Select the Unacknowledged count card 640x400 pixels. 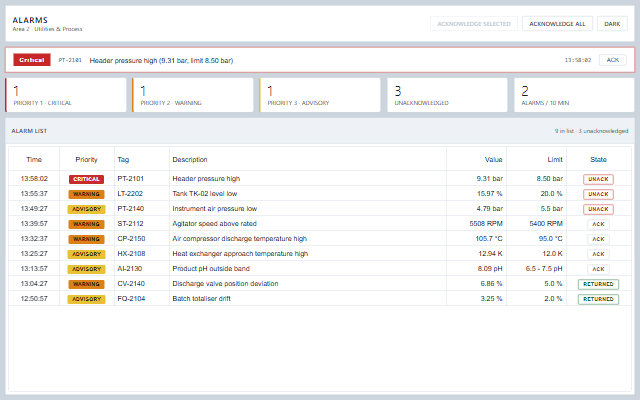coord(447,95)
